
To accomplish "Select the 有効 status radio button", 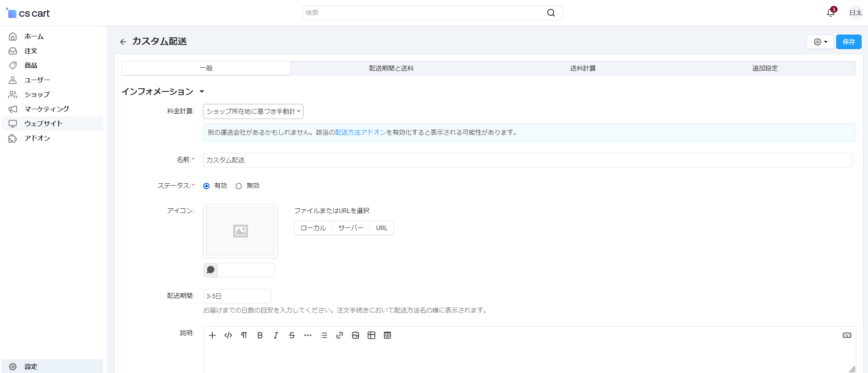I will pyautogui.click(x=206, y=186).
